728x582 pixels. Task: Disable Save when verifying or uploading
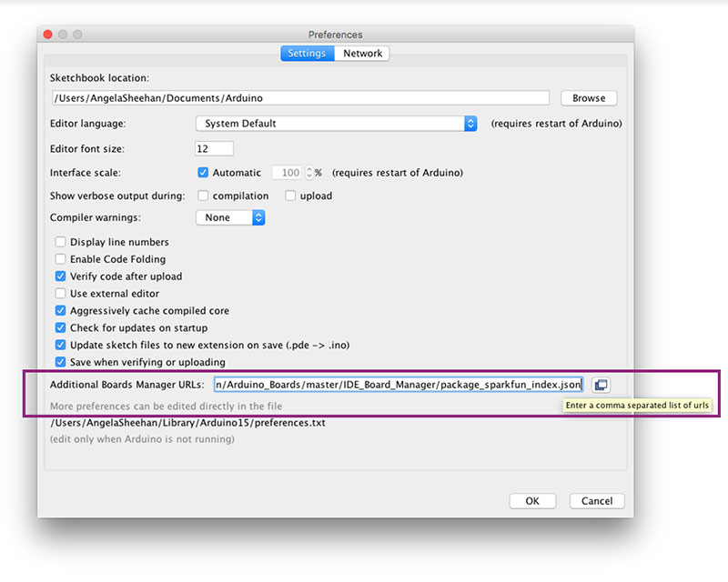tap(60, 362)
